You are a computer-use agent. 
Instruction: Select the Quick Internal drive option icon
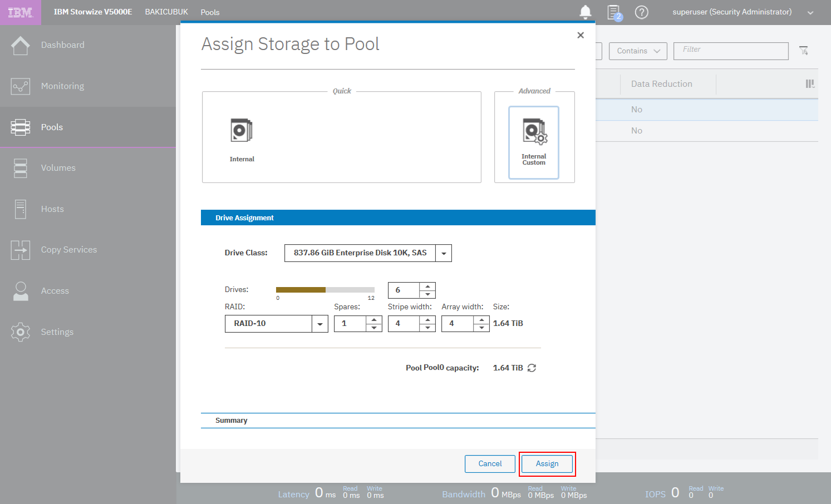pos(242,130)
